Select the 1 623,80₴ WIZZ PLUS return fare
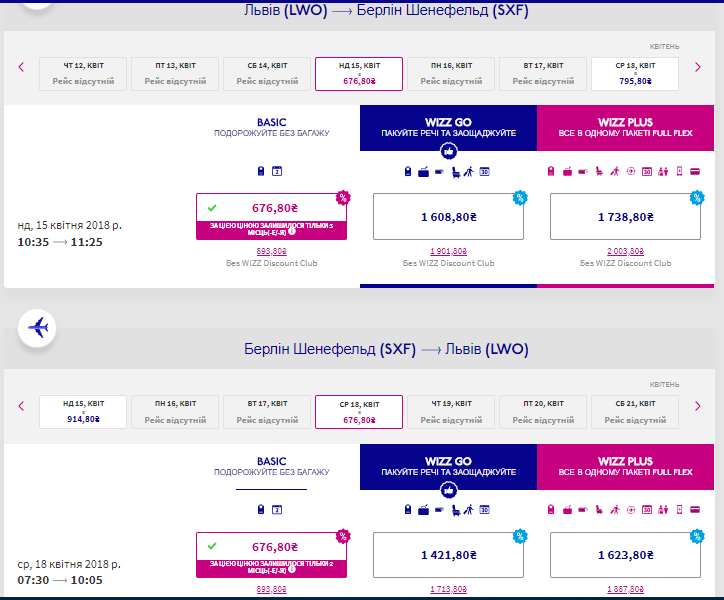This screenshot has width=724, height=600. [625, 555]
